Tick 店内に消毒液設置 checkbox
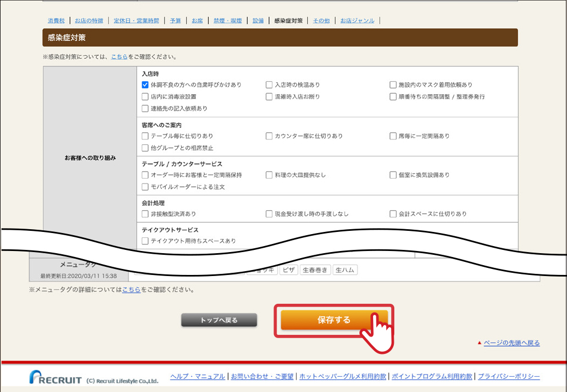The image size is (567, 392). (145, 96)
